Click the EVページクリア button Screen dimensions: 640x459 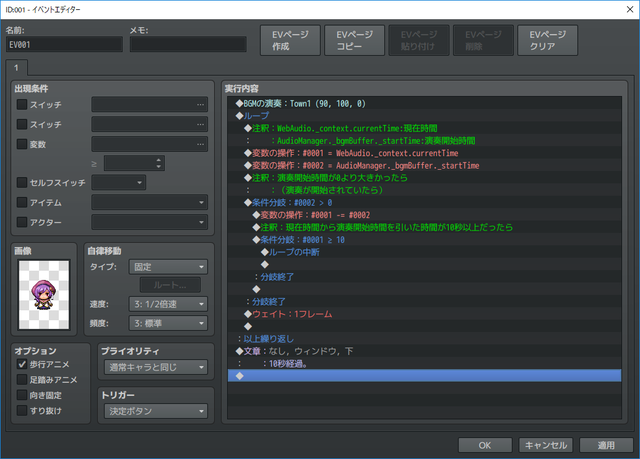547,40
